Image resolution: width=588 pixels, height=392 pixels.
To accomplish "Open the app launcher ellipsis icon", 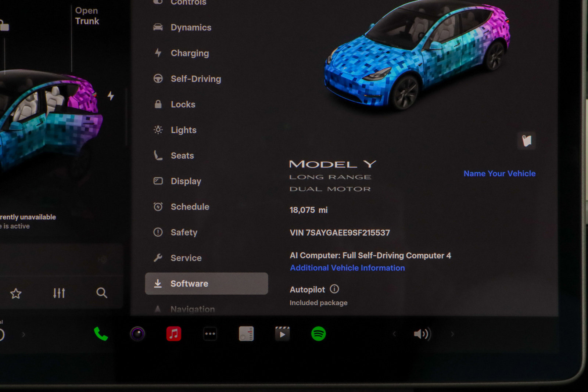I will point(210,334).
